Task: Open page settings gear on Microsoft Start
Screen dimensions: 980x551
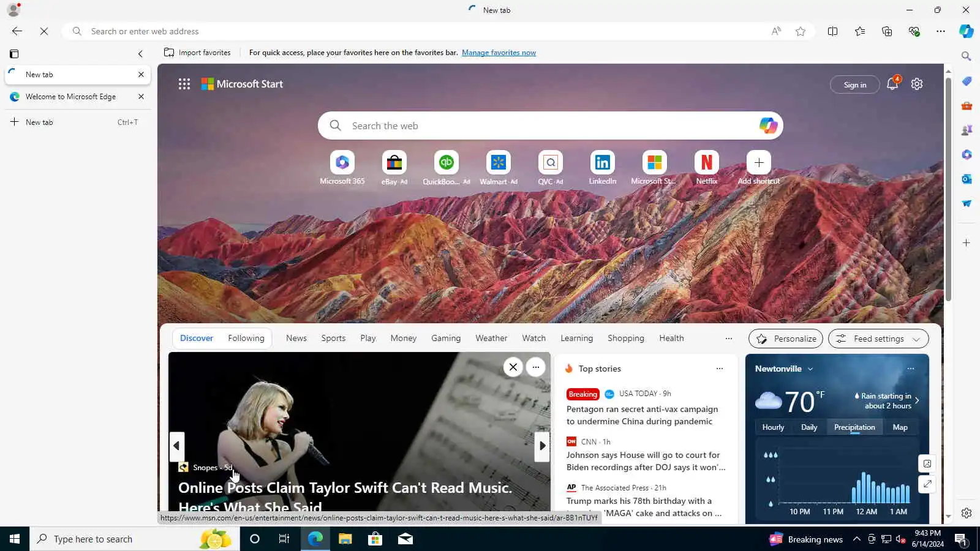Action: [x=917, y=84]
